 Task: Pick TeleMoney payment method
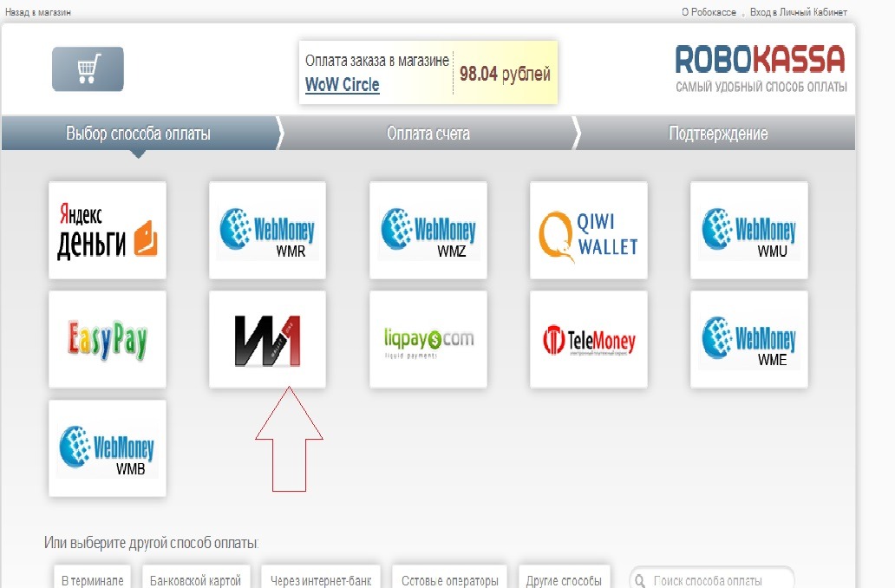[x=589, y=340]
